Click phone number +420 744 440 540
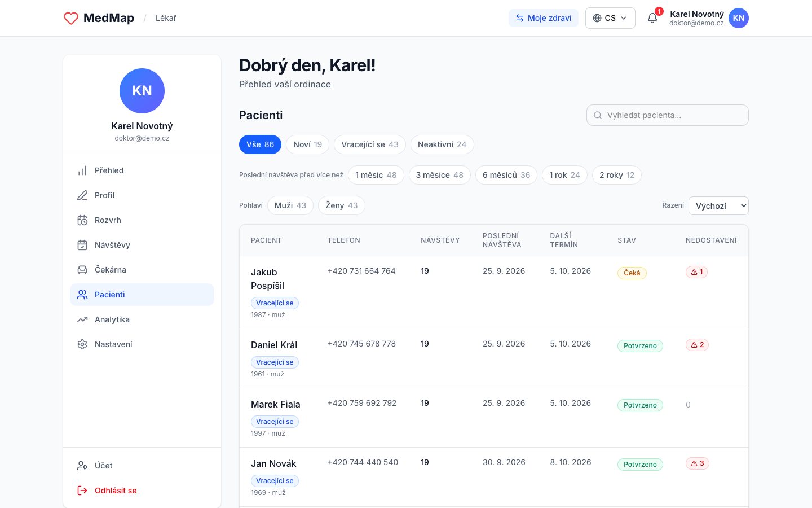 click(x=363, y=462)
